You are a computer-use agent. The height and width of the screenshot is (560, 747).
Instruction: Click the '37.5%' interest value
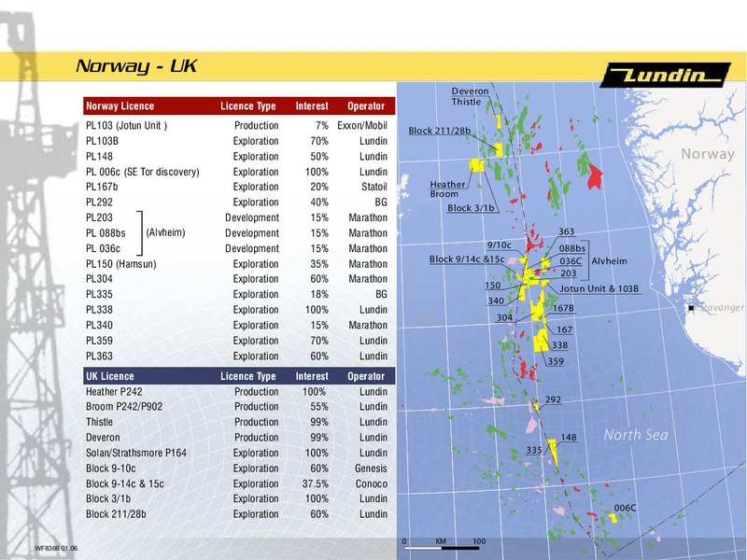(315, 483)
